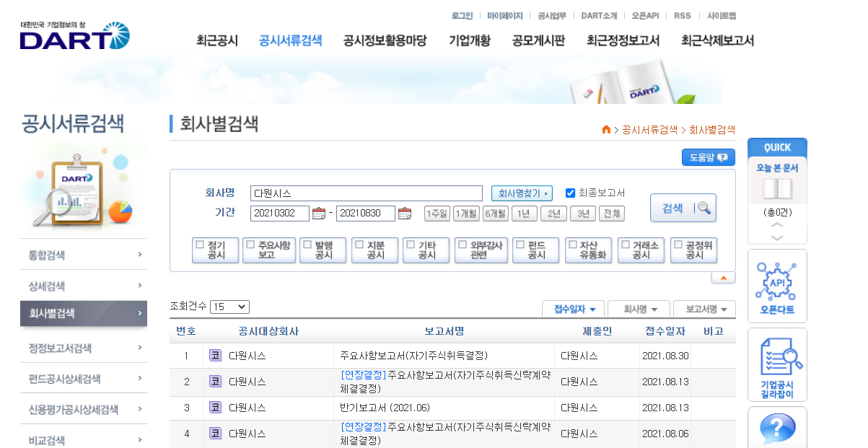Screen dimensions: 868x448
Task: Sort by 회사명
Action: point(639,309)
